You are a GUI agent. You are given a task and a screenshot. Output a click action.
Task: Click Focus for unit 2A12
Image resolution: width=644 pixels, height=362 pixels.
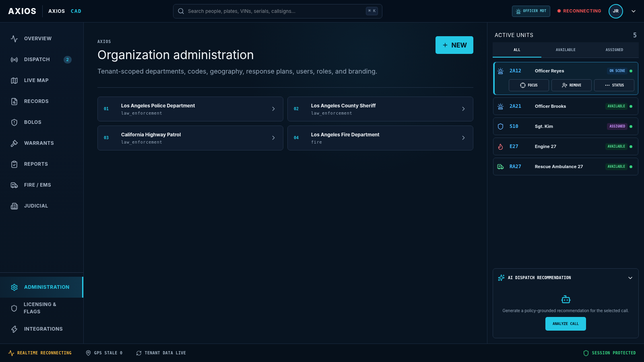pyautogui.click(x=529, y=85)
